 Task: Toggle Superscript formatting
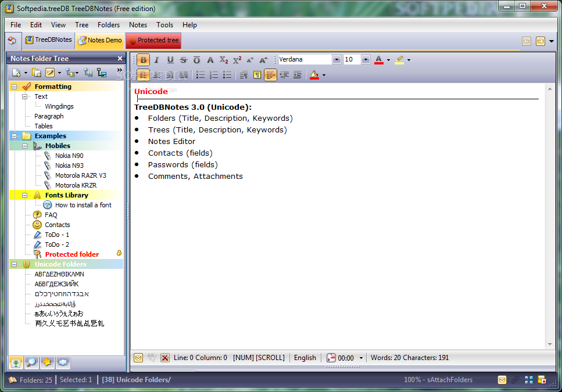click(237, 60)
